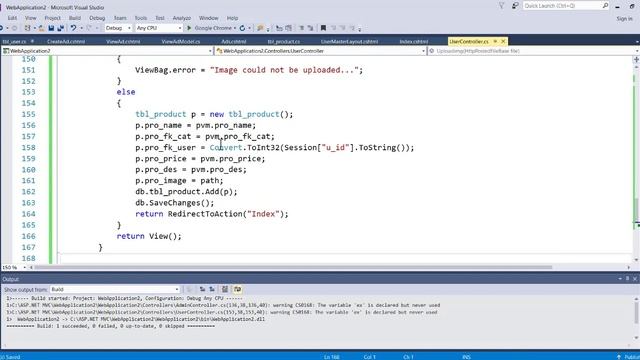640x360 pixels.
Task: Click the editor horizontal scrollbar
Action: (x=293, y=267)
